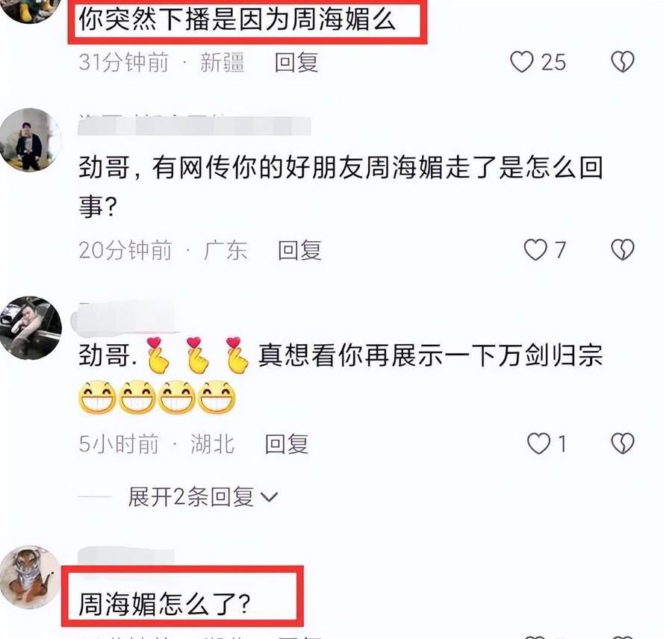Like the Xinjiang comment with 25 likes
Viewport: 672px width, 639px height.
521,62
